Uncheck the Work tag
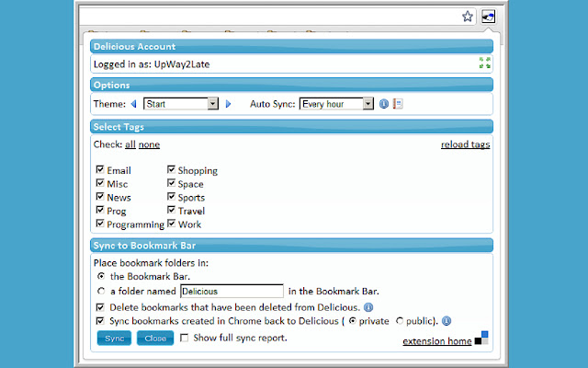The width and height of the screenshot is (588, 368). tap(172, 224)
